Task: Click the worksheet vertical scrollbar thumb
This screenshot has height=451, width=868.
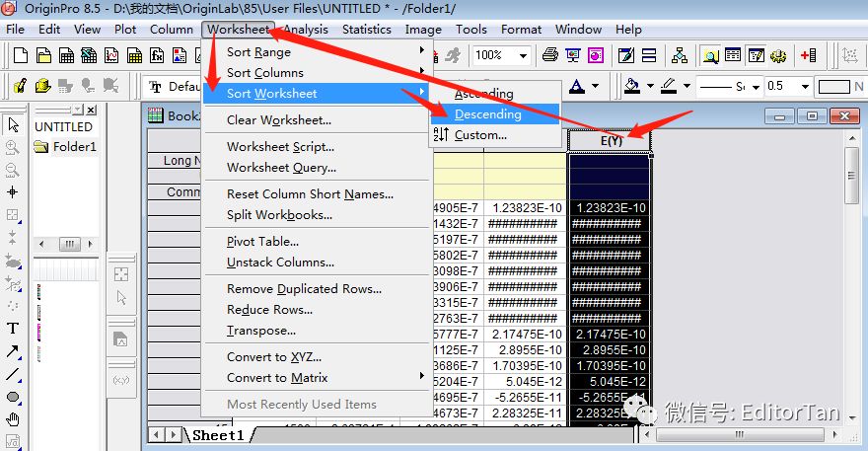Action: coord(852,177)
